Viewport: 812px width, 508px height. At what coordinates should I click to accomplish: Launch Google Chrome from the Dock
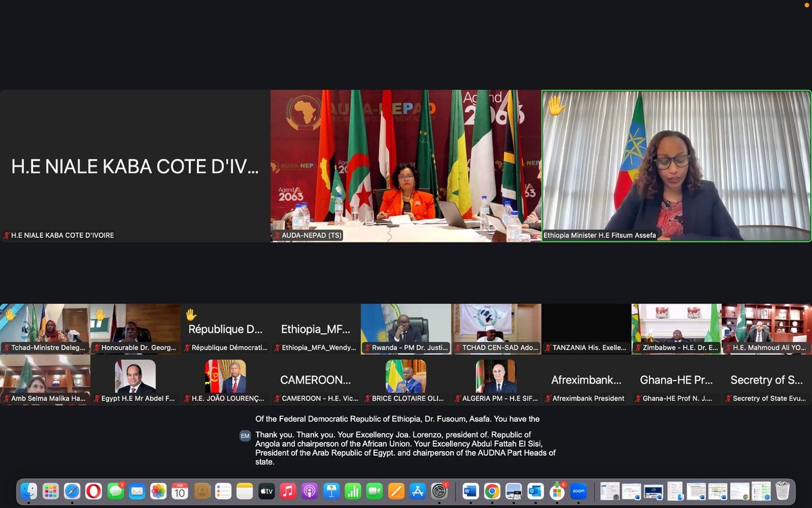coord(492,491)
